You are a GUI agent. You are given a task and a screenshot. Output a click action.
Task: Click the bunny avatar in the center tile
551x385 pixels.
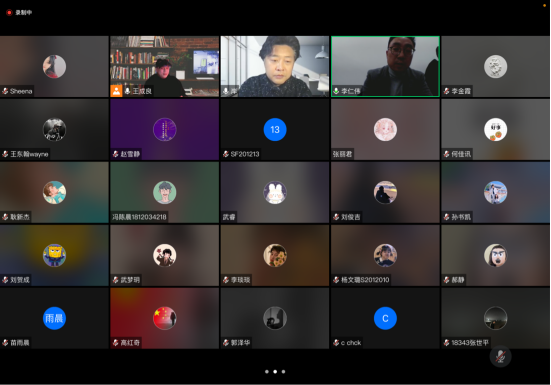tap(275, 192)
